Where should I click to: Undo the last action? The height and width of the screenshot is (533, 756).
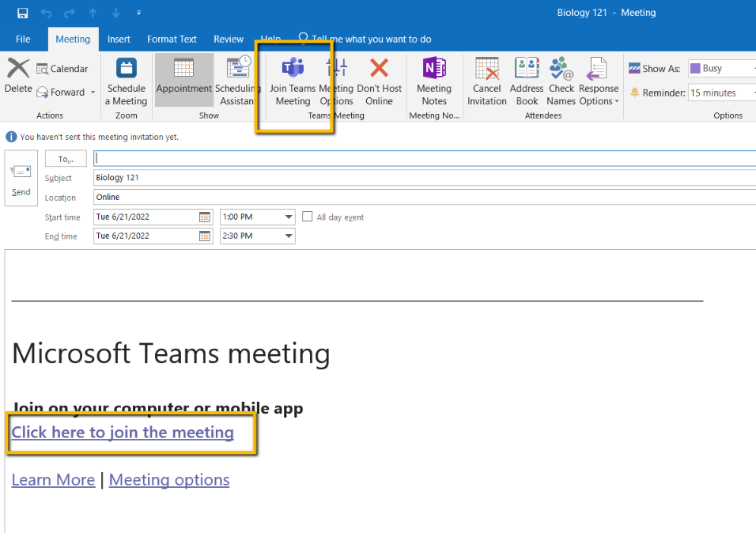[47, 13]
